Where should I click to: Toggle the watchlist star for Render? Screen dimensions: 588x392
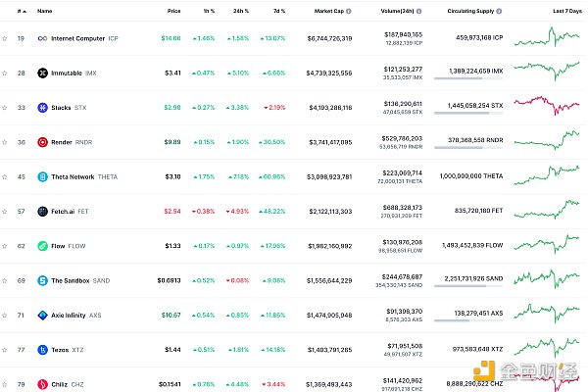point(5,141)
